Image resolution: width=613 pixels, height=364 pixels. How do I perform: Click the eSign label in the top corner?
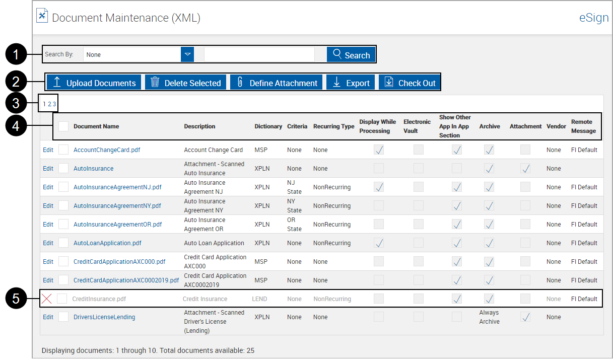593,17
